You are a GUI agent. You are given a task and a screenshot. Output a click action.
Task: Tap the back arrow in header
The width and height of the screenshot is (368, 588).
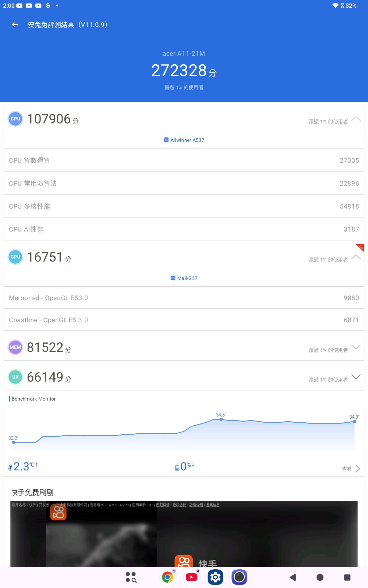(15, 25)
